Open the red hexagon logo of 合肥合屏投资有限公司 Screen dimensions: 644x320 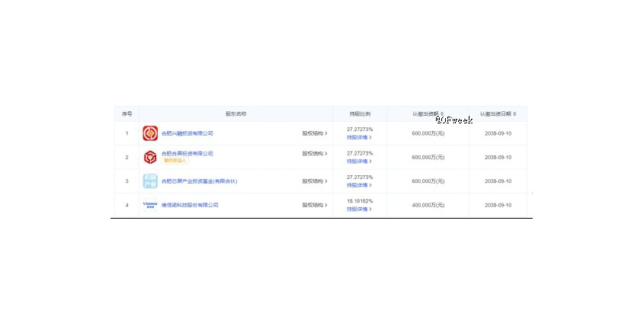(150, 157)
